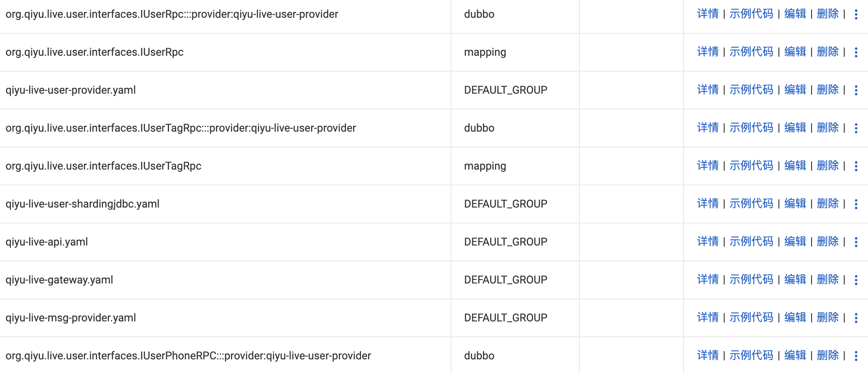Open more options for IUserPhoneRPC dubbo row
Screen dimensions: 868x374
click(x=856, y=356)
